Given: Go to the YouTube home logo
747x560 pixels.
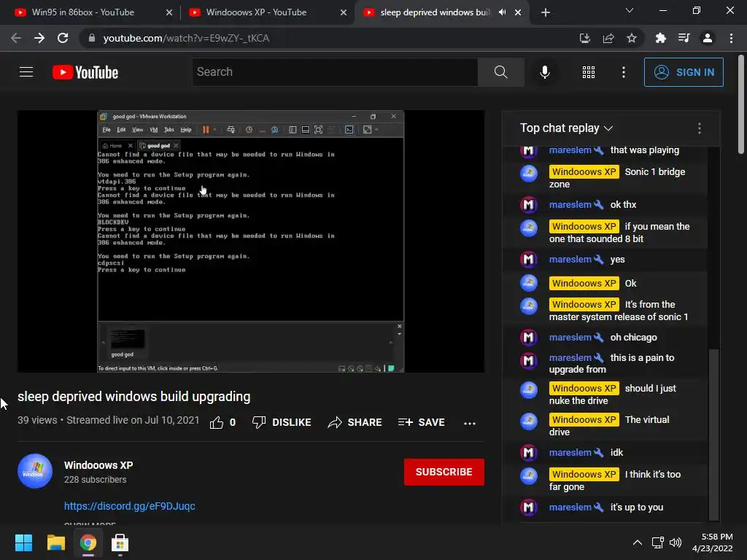Looking at the screenshot, I should [x=85, y=72].
